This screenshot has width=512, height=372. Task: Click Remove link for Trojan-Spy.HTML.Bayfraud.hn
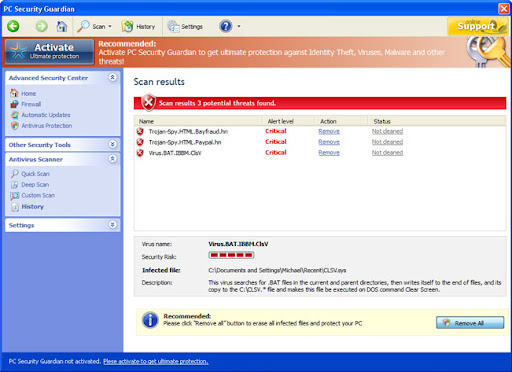pos(329,131)
